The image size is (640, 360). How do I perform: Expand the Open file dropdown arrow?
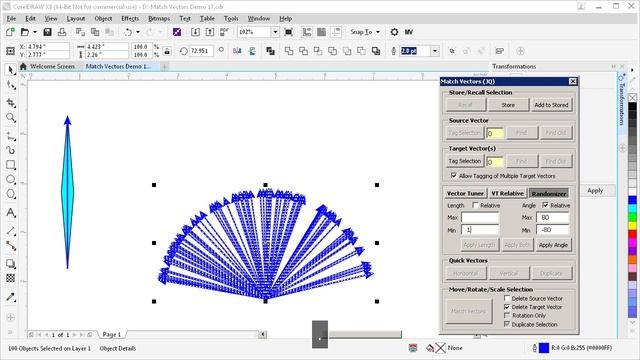point(35,32)
